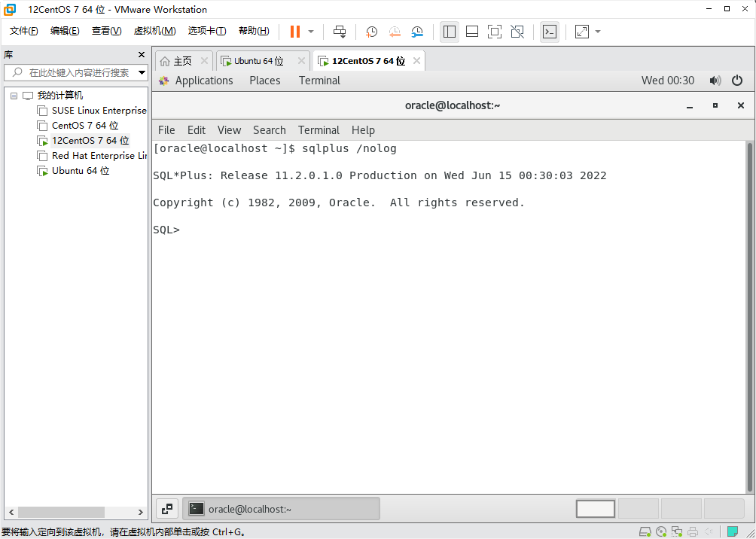756x539 pixels.
Task: Select Red Hat Enterprise Linux VM
Action: pyautogui.click(x=99, y=156)
